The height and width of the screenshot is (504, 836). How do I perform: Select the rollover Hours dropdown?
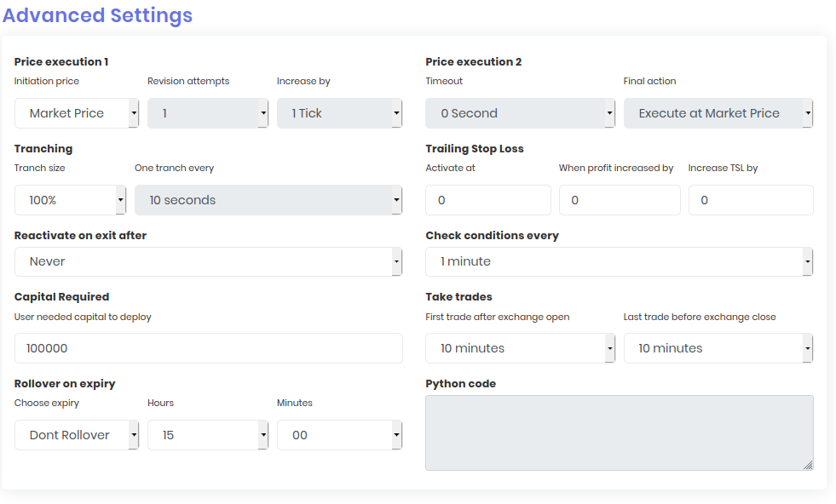208,435
